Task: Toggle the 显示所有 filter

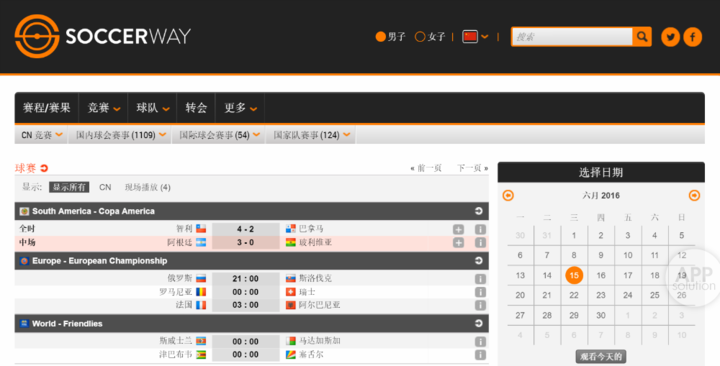Action: click(x=69, y=187)
